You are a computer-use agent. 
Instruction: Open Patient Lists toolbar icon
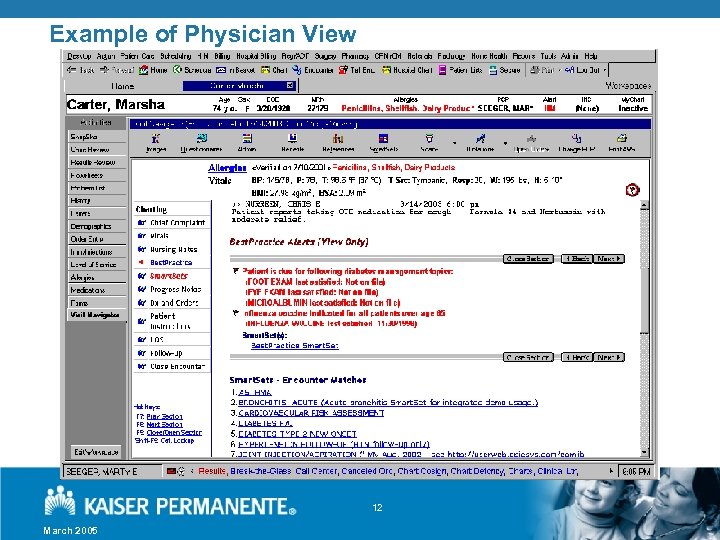(x=442, y=70)
